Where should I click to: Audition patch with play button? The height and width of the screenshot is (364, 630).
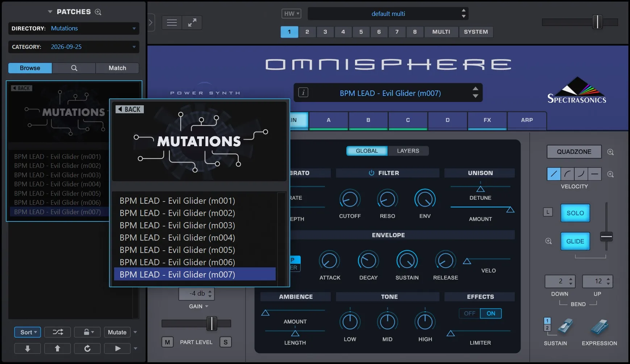pos(117,348)
